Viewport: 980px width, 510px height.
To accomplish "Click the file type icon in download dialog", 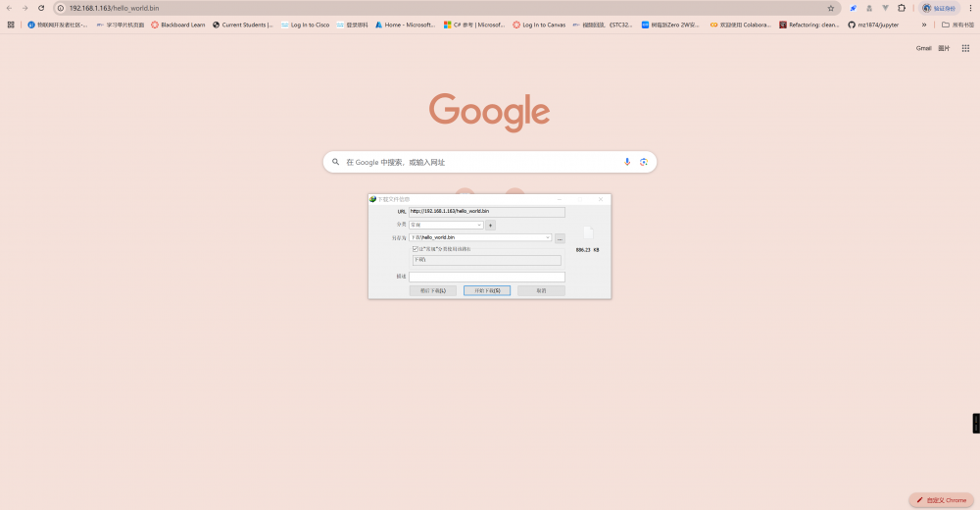I will tap(588, 232).
